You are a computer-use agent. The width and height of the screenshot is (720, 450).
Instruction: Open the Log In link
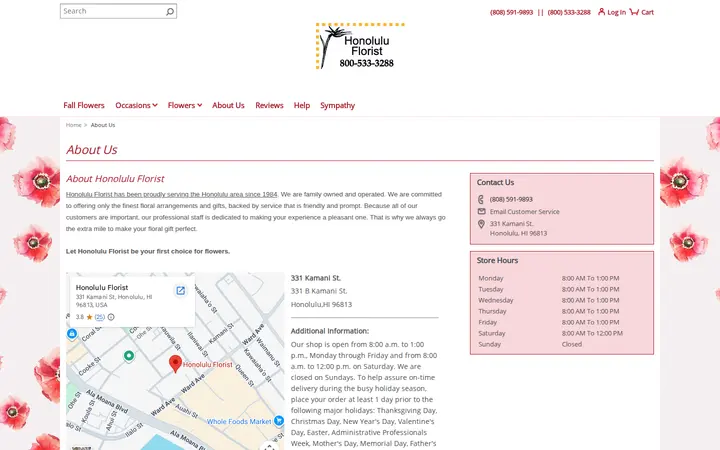616,12
